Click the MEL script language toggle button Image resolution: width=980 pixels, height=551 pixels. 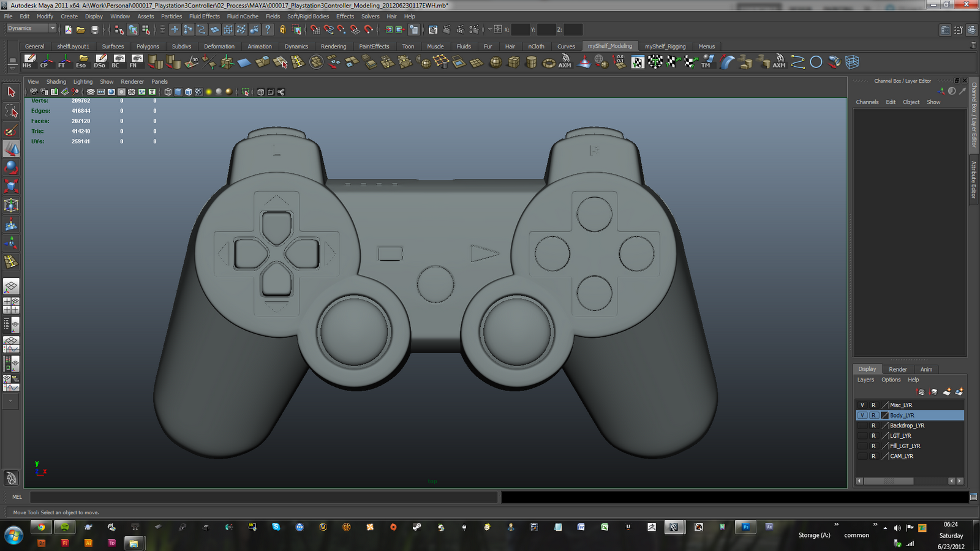[x=17, y=497]
